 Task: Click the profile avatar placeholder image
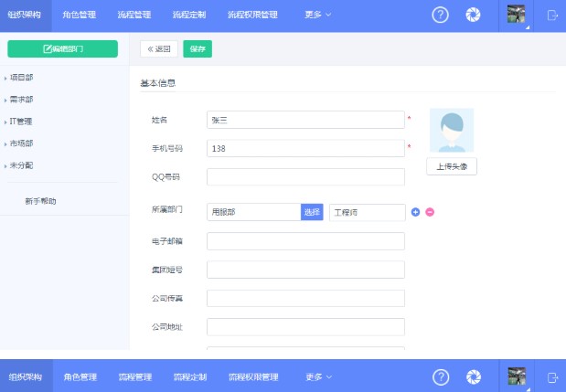[451, 130]
